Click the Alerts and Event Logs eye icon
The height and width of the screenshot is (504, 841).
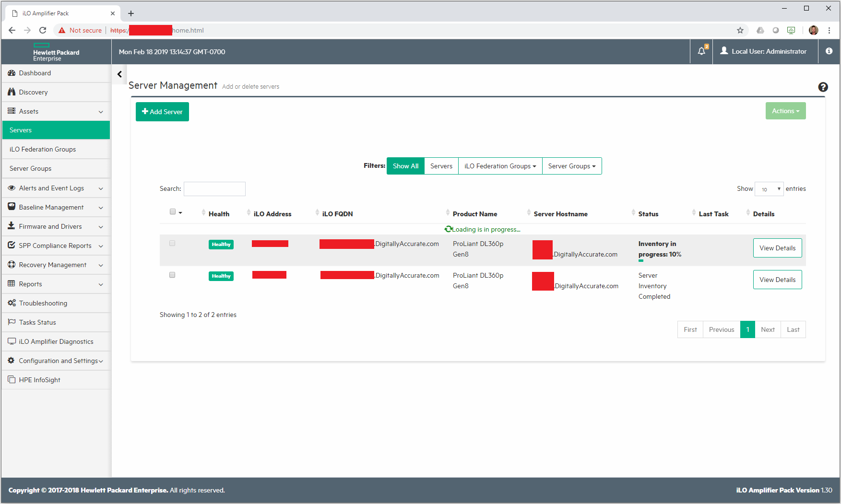point(12,188)
